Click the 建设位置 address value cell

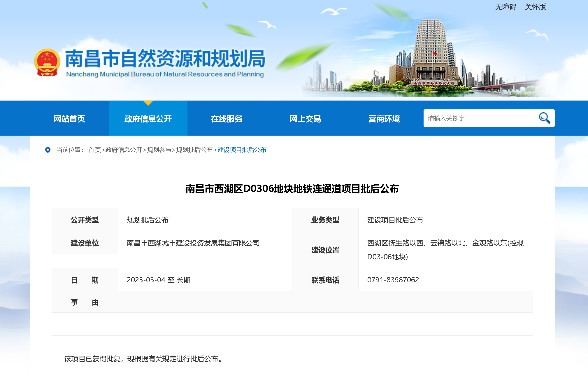445,250
